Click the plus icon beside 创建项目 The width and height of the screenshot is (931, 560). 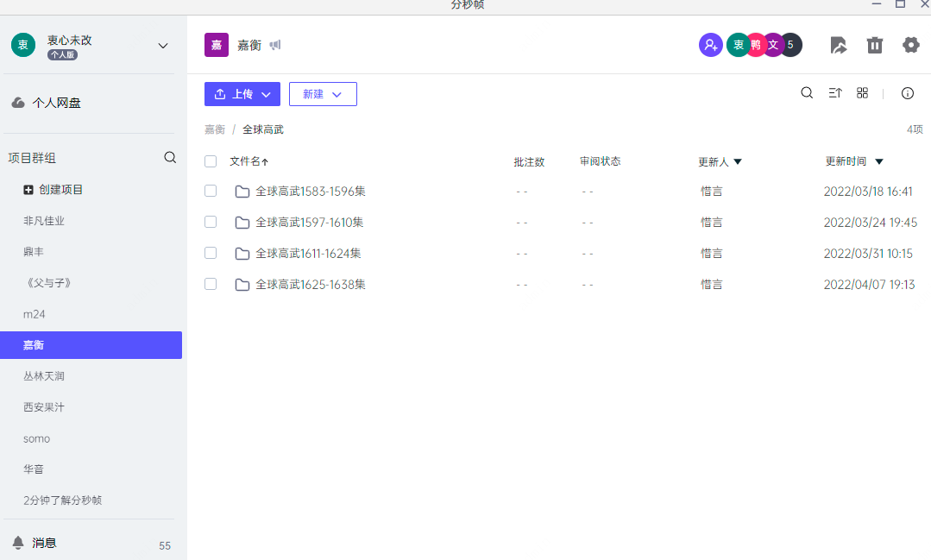point(28,190)
